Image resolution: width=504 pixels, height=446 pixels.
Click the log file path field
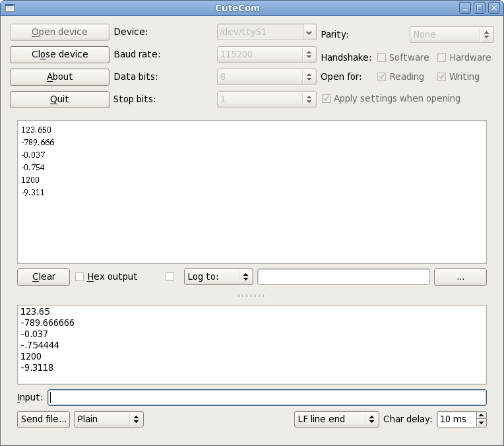(344, 277)
